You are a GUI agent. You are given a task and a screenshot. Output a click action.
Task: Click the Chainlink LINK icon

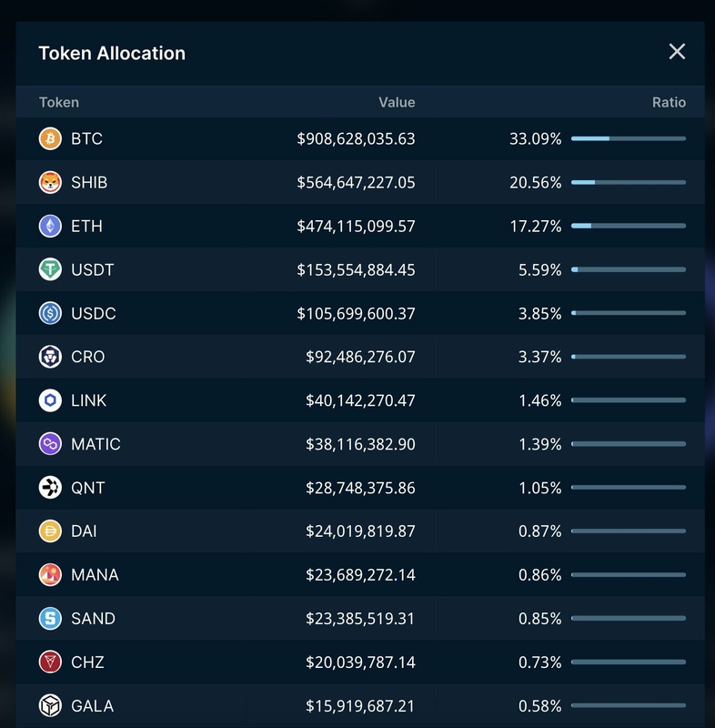(50, 400)
